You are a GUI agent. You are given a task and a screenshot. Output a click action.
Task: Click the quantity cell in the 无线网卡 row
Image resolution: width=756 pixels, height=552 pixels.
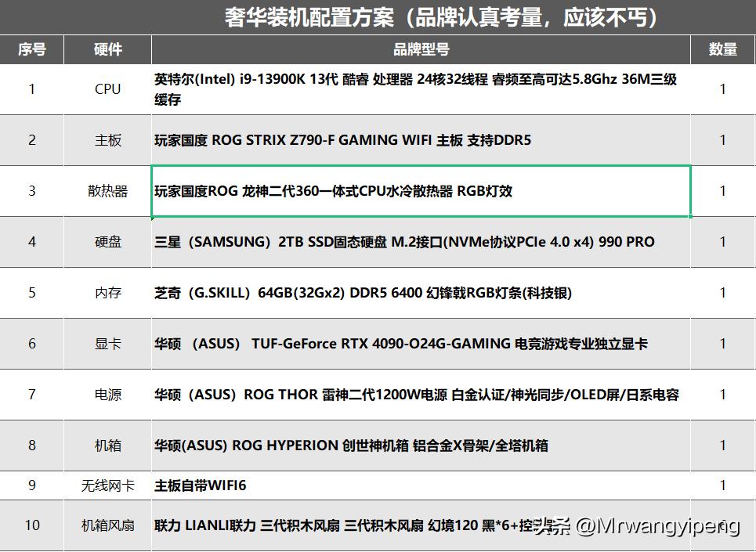pos(723,485)
